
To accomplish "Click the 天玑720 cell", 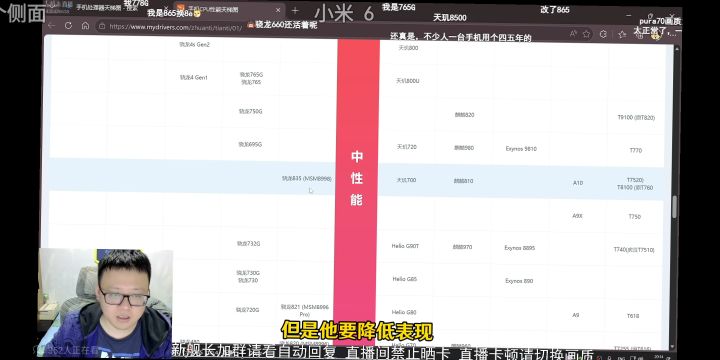I will (406, 147).
